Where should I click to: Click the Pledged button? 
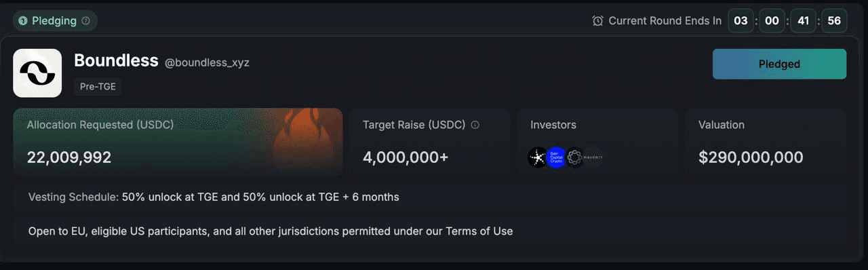(x=779, y=64)
